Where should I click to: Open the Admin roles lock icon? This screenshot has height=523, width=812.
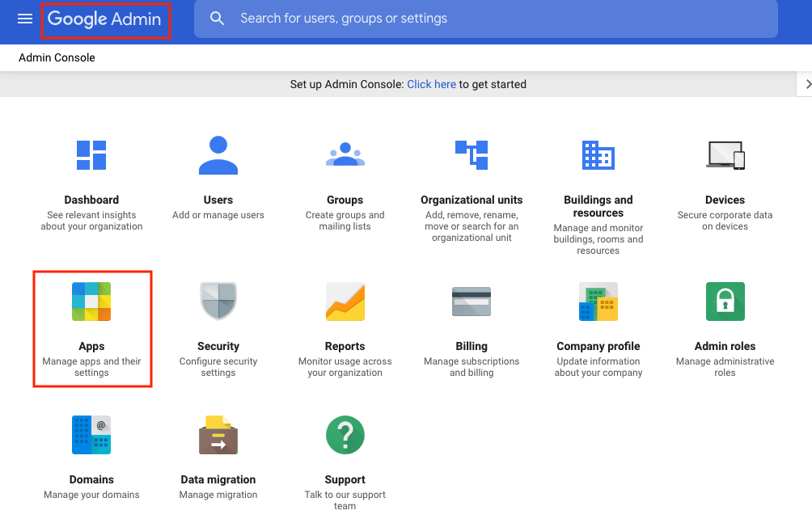point(725,302)
